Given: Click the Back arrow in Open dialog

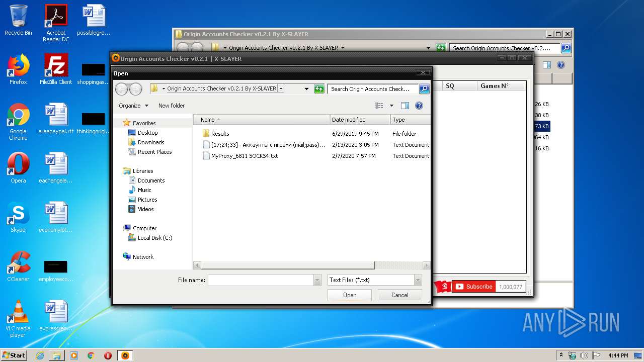Looking at the screenshot, I should pos(122,89).
